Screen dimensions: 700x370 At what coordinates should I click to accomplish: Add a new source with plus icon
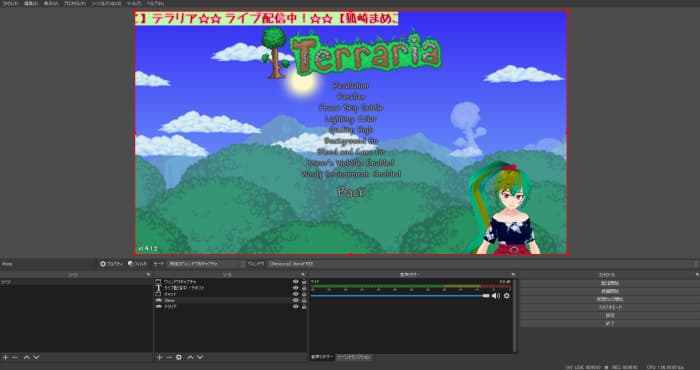pyautogui.click(x=159, y=357)
